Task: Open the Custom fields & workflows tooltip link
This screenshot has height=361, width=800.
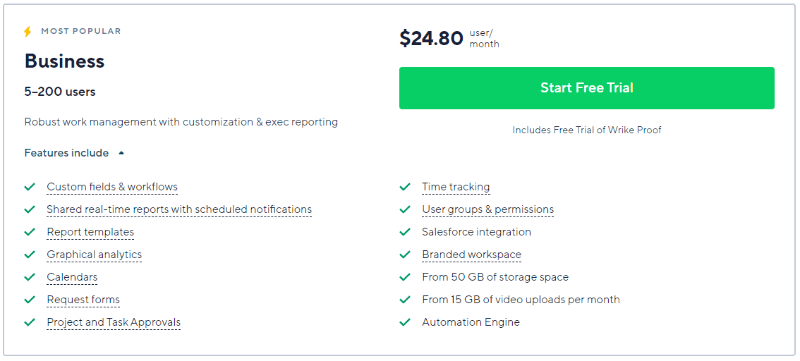Action: (x=112, y=187)
